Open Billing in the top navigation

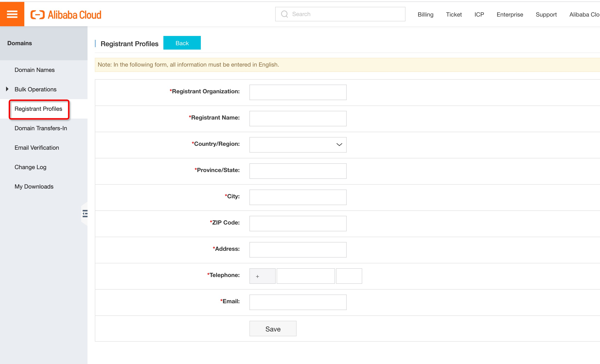tap(425, 15)
